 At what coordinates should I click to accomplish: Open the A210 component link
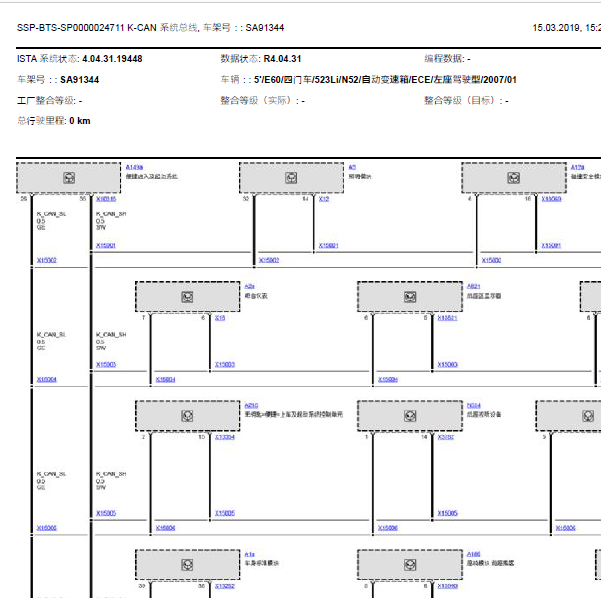pos(251,406)
